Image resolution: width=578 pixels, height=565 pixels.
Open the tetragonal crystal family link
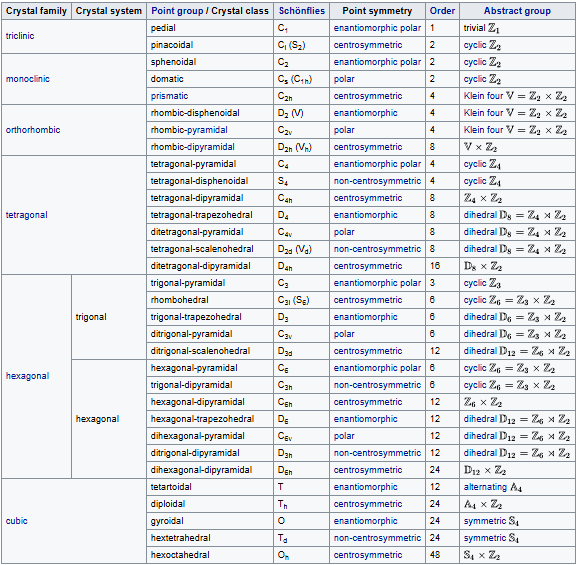[27, 215]
